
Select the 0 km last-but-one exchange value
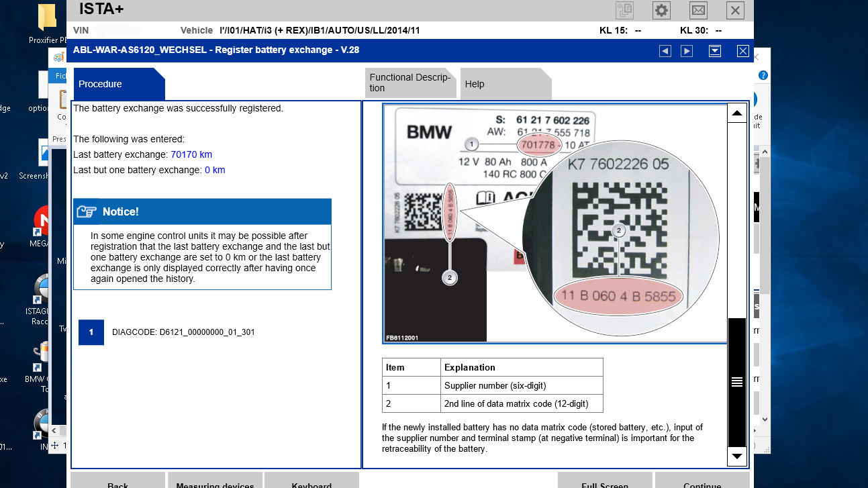click(215, 170)
